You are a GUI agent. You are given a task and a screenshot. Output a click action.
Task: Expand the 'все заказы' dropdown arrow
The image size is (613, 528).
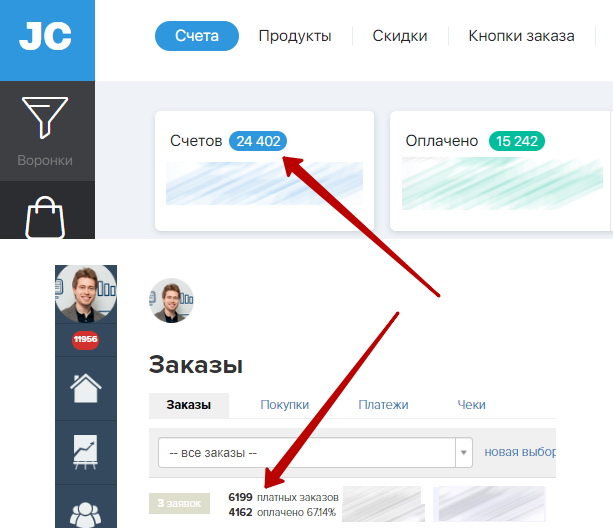click(464, 453)
